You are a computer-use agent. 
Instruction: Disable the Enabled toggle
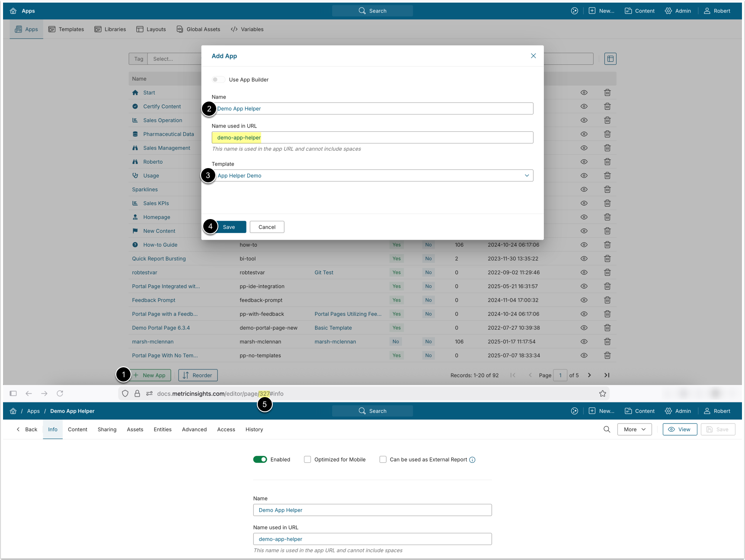tap(260, 459)
